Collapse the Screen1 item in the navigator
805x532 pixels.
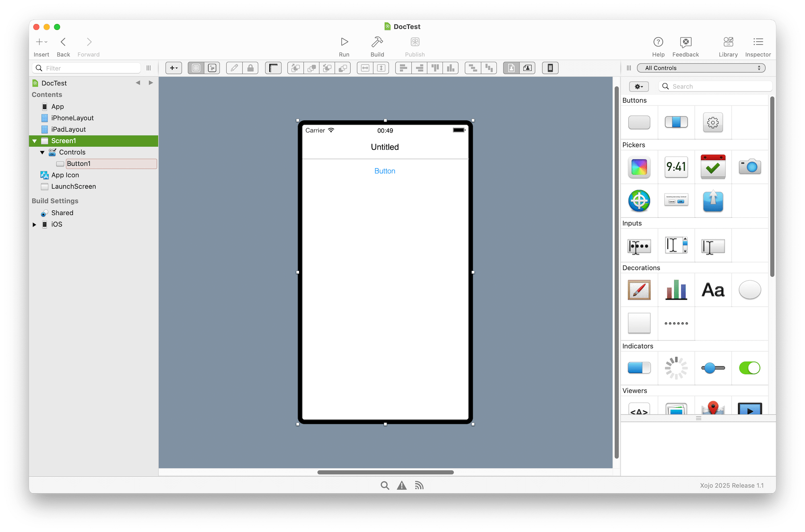tap(35, 141)
